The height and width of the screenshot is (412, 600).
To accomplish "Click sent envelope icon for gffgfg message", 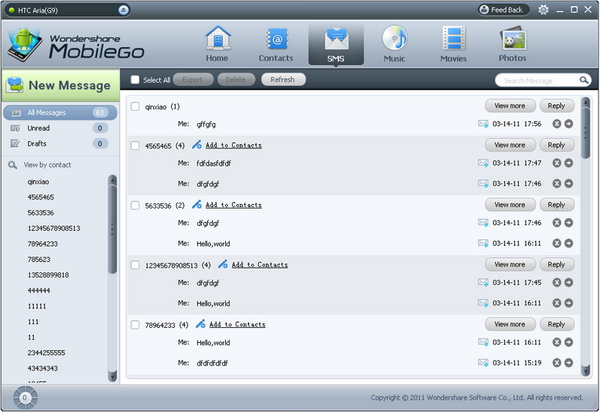I will pos(483,124).
